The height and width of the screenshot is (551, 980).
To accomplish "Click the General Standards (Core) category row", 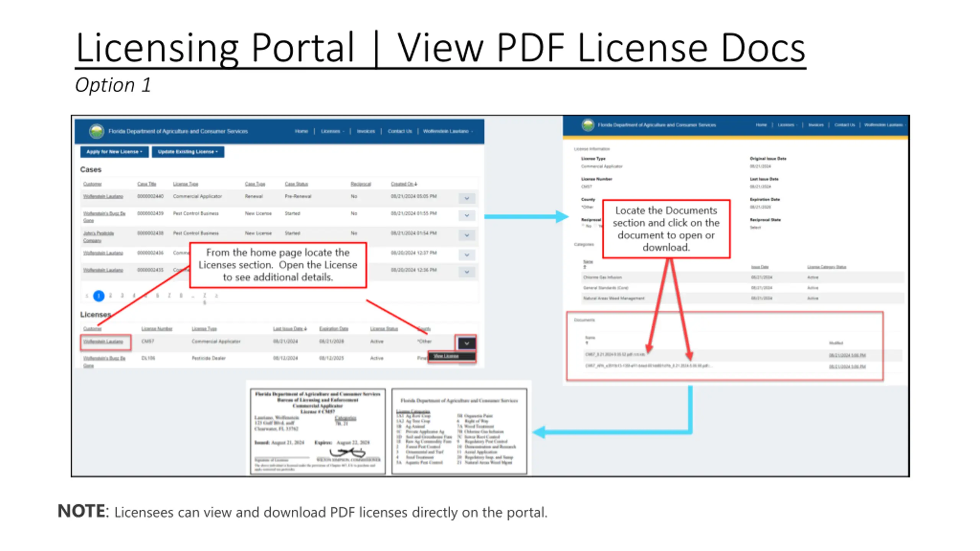I will tap(742, 287).
